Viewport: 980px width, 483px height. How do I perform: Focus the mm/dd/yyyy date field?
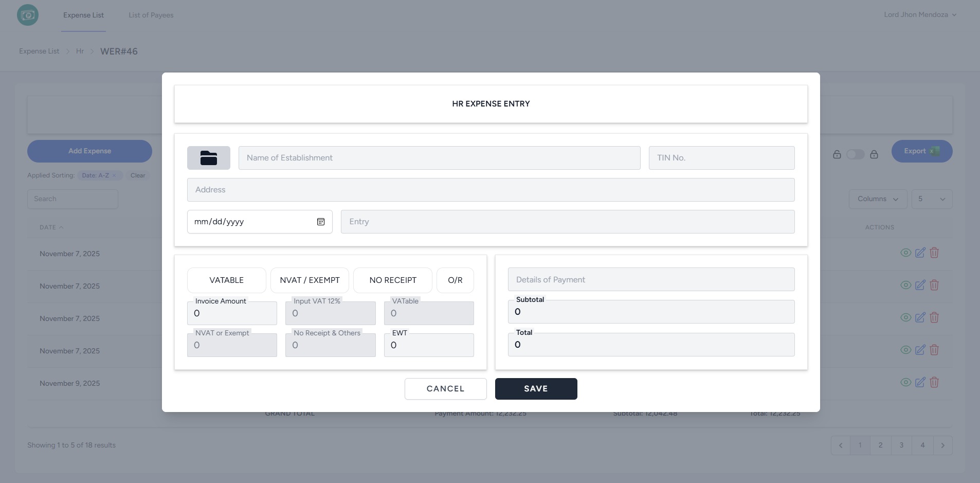click(x=260, y=222)
